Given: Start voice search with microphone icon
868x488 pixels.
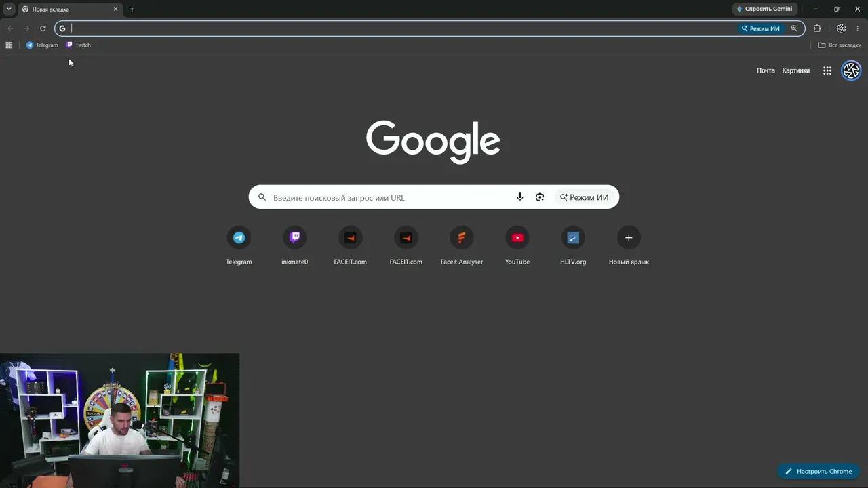Looking at the screenshot, I should 520,197.
